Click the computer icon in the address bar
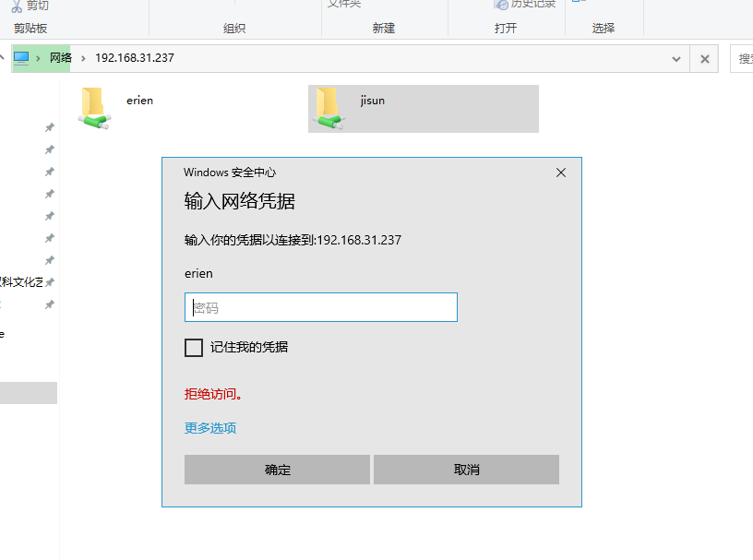This screenshot has width=753, height=560. tap(21, 58)
